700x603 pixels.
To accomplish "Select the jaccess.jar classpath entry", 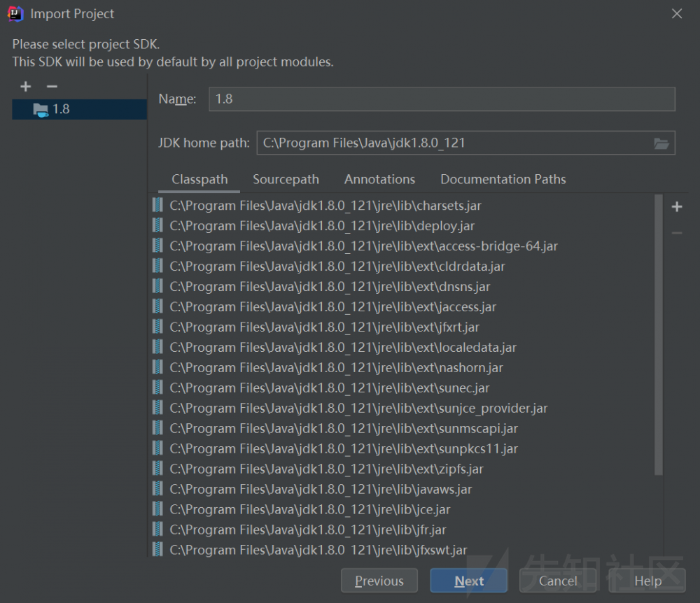I will [x=402, y=307].
